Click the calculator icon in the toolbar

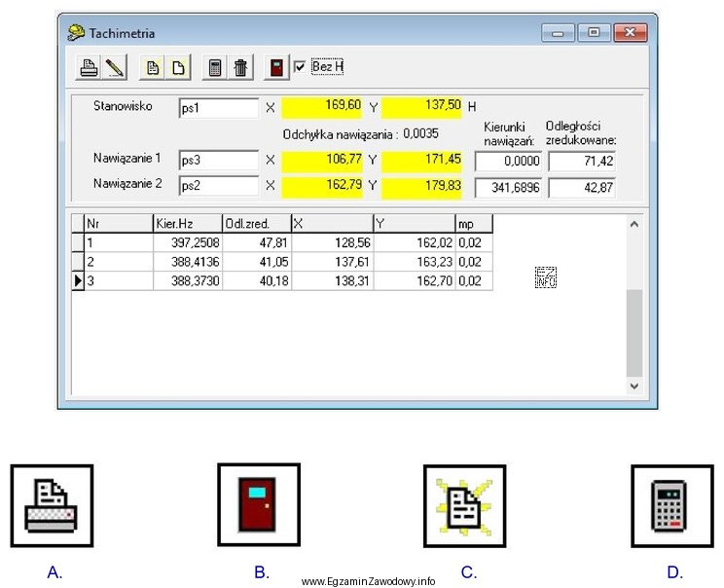215,68
